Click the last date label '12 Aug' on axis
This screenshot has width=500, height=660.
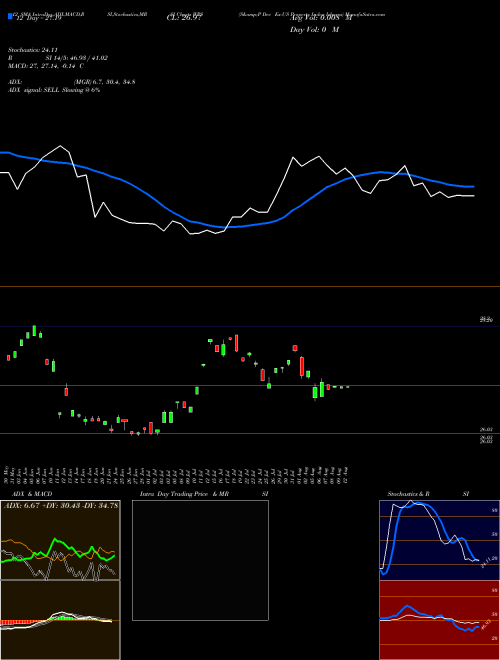(347, 475)
